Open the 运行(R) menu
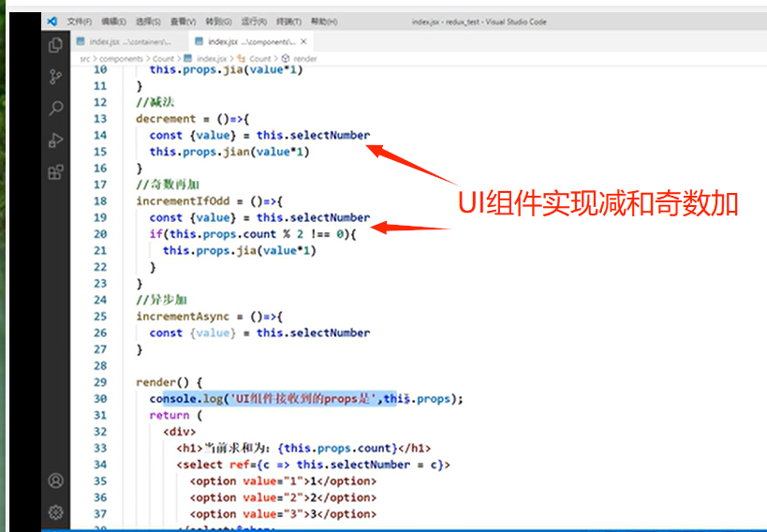 point(254,22)
